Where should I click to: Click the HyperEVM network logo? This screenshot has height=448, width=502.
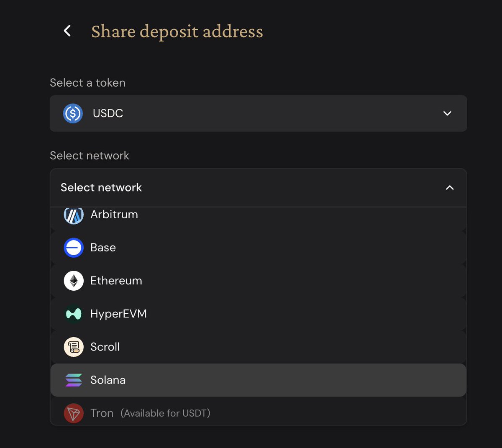(74, 314)
